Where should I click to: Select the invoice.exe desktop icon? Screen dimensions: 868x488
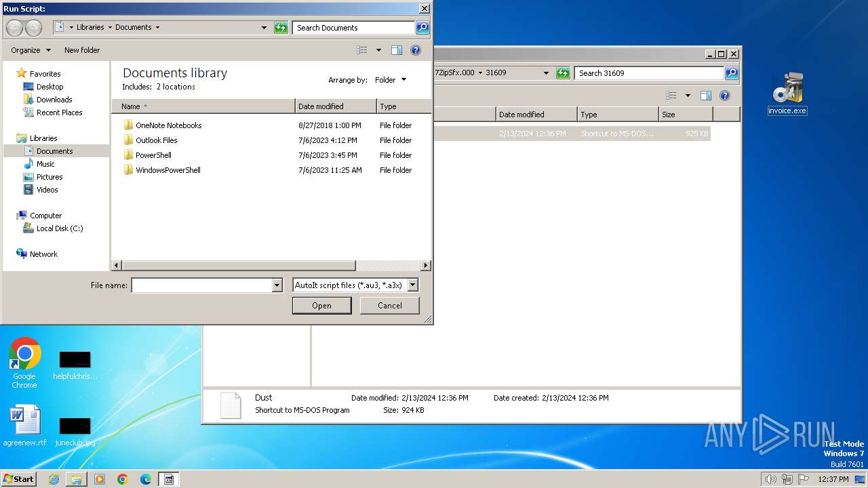pyautogui.click(x=787, y=93)
